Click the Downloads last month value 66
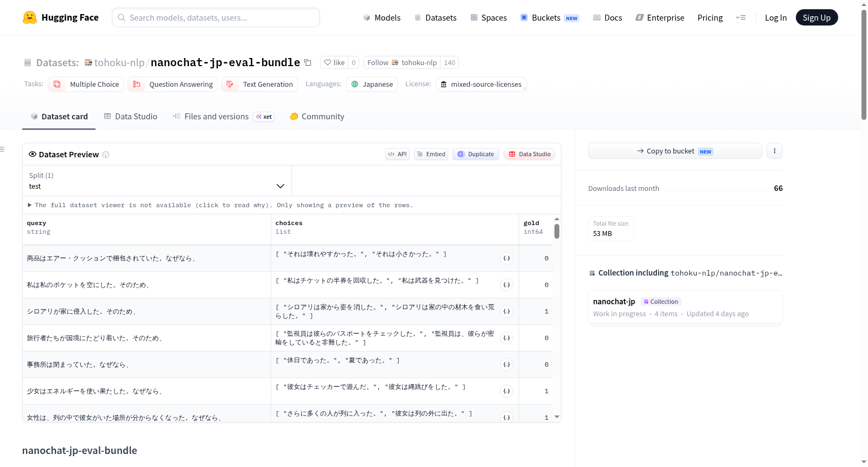The image size is (868, 467). (778, 188)
